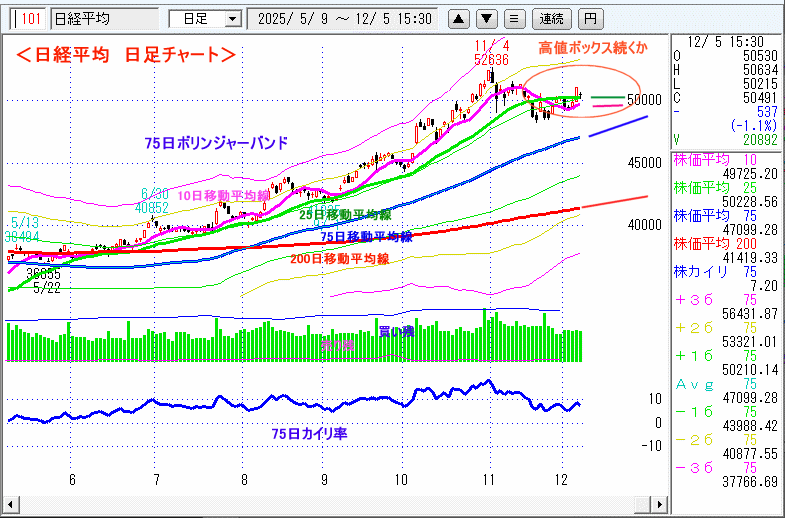
Task: Click the 41419.33 moving average value
Action: pos(750,258)
